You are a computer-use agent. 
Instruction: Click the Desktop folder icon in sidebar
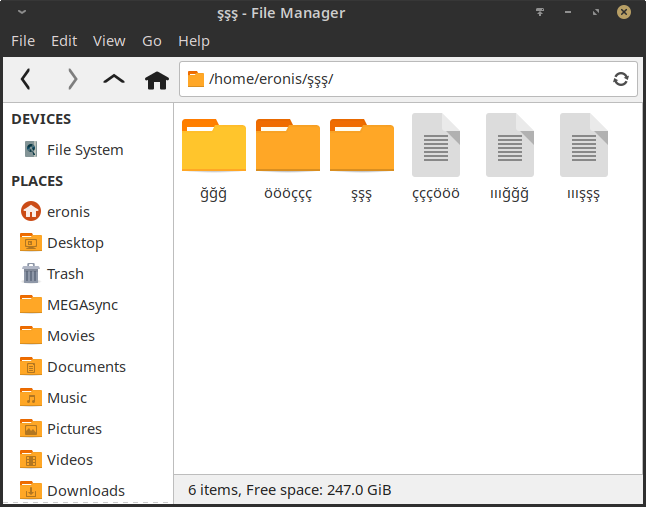tap(31, 242)
